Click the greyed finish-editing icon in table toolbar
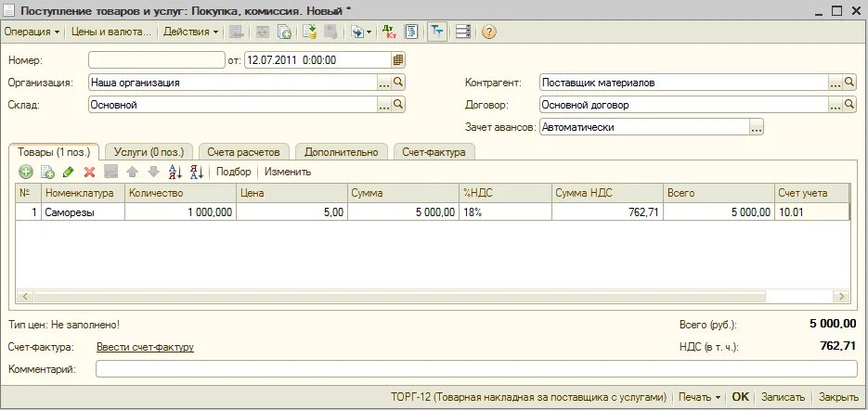868x410 pixels. 110,173
